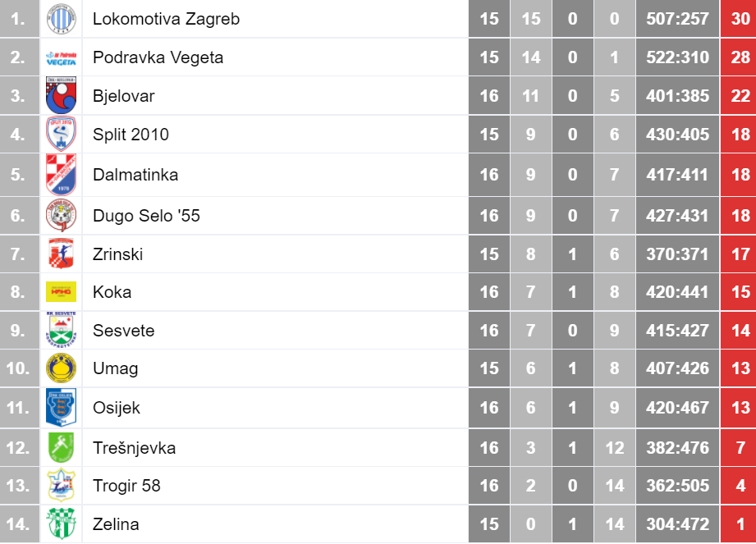This screenshot has height=544, width=756.
Task: Click the Lokomotiva Zagreb club crest
Action: coord(62,19)
